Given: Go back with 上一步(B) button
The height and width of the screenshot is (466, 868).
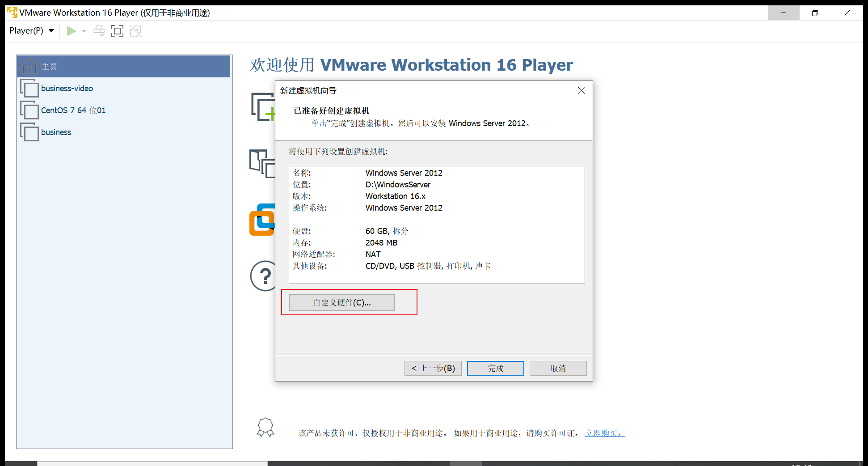Looking at the screenshot, I should (x=433, y=368).
